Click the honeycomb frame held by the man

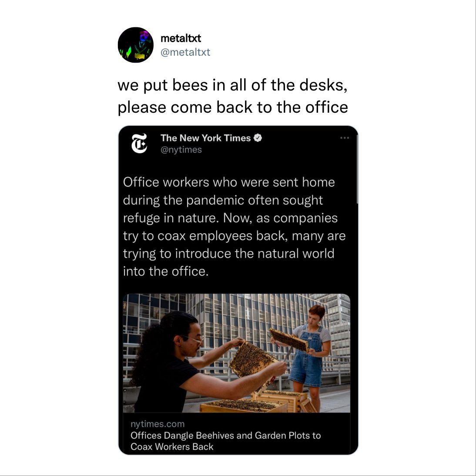251,359
